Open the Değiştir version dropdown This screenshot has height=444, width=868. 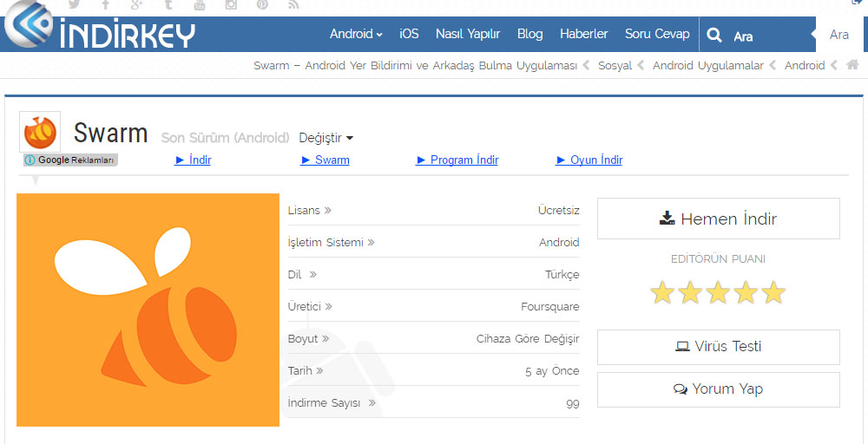326,138
